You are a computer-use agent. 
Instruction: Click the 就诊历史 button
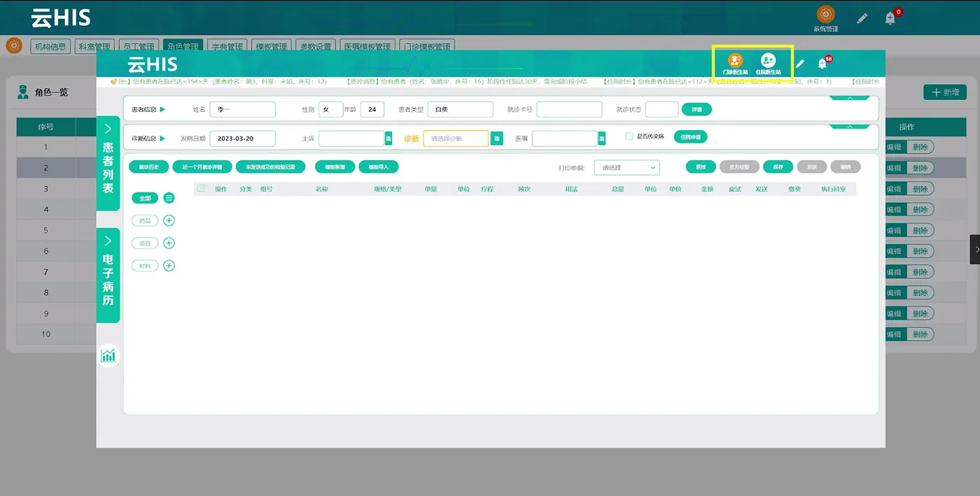(148, 167)
